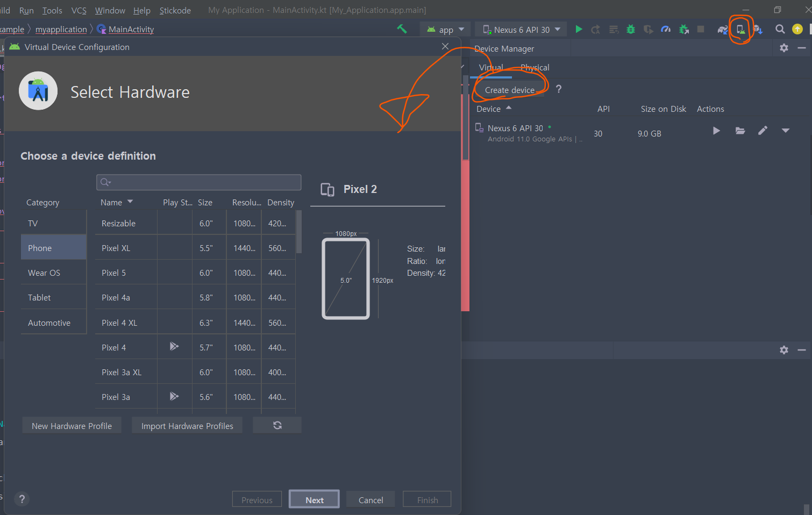This screenshot has height=515, width=812.
Task: Select Automotive category
Action: (53, 323)
